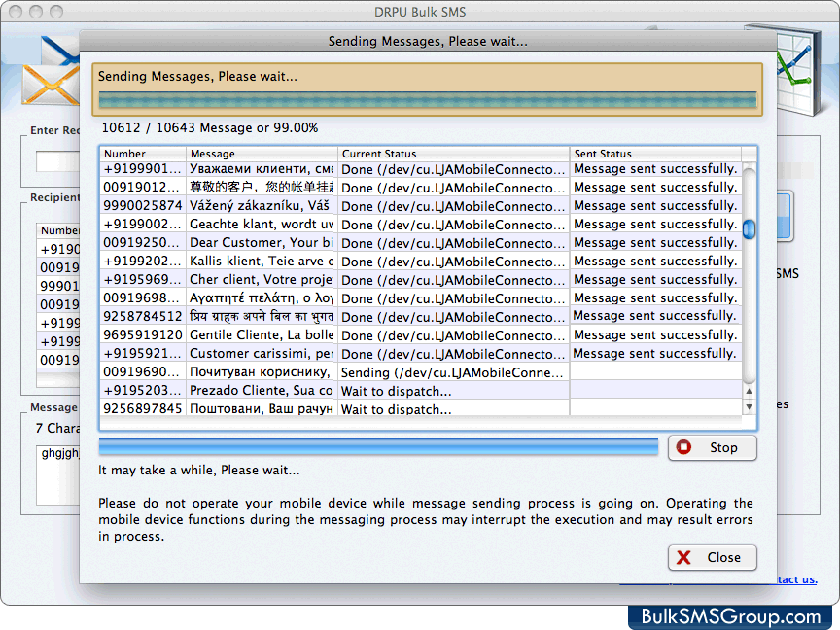Click the Hindi message cell

click(x=262, y=317)
